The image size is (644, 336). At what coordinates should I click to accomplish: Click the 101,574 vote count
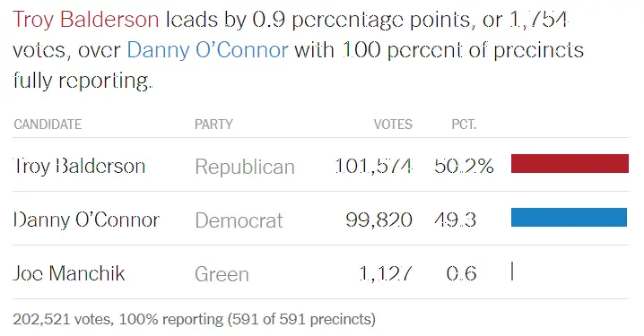(x=373, y=166)
